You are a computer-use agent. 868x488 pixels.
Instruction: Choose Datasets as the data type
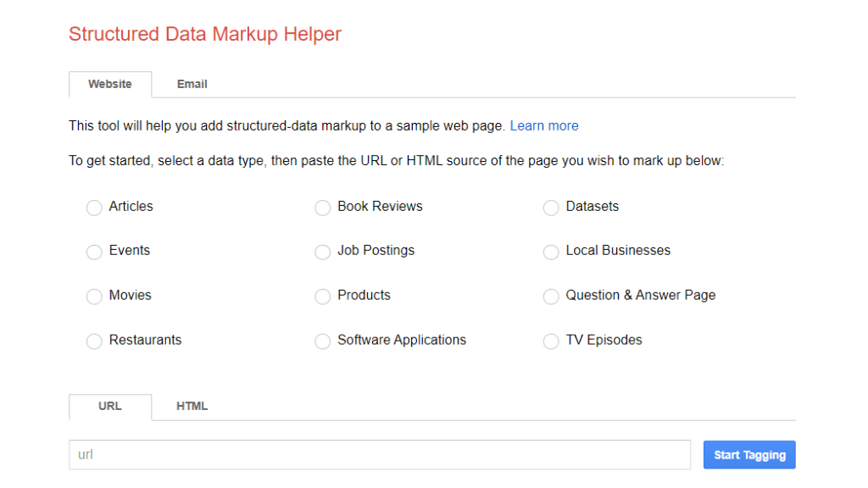click(551, 208)
